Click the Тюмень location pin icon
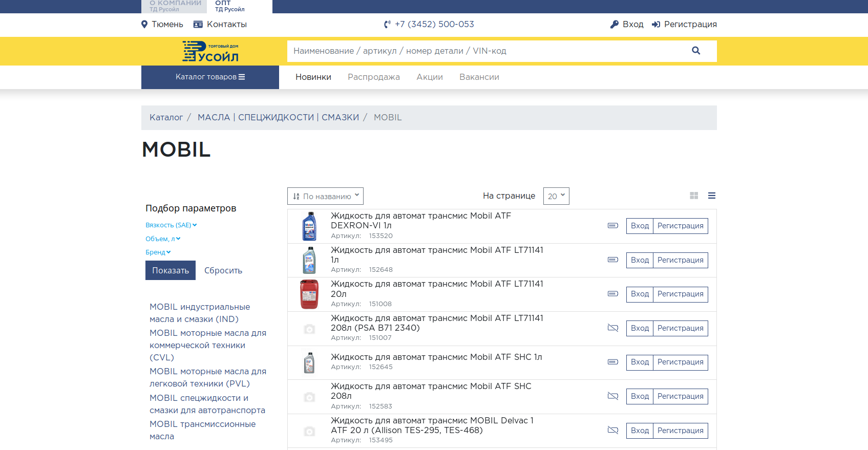868x450 pixels. [144, 24]
